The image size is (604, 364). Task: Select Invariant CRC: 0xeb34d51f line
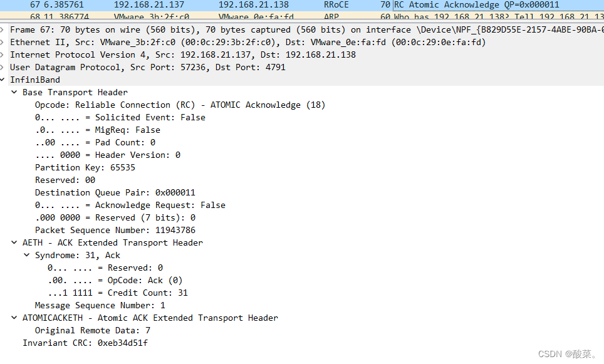click(x=85, y=343)
